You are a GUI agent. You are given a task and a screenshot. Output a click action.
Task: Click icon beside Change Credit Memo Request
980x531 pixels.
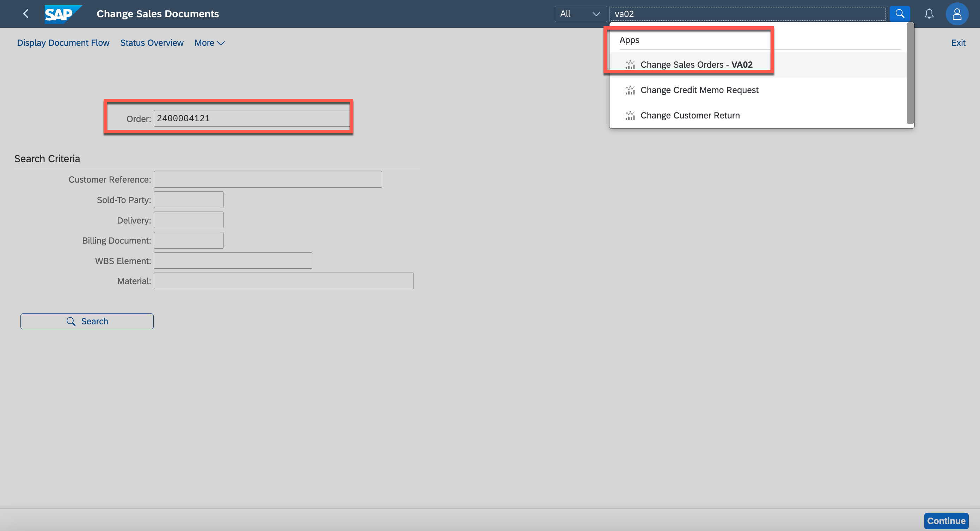(x=630, y=90)
